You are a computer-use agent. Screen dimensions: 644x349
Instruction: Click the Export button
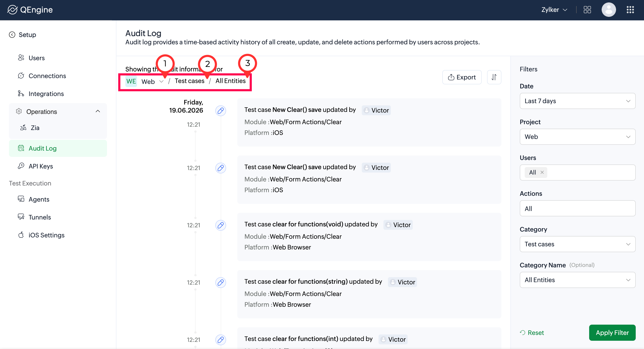click(x=462, y=77)
